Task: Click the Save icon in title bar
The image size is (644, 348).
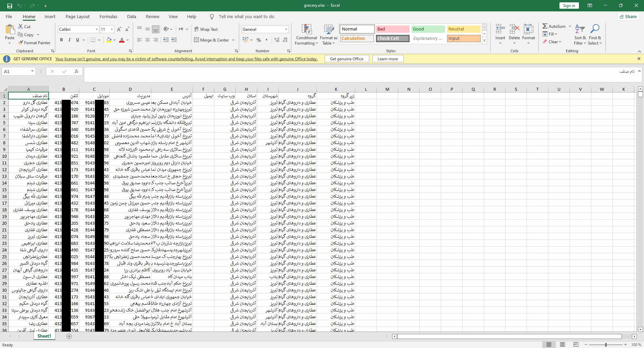Action: [9, 6]
